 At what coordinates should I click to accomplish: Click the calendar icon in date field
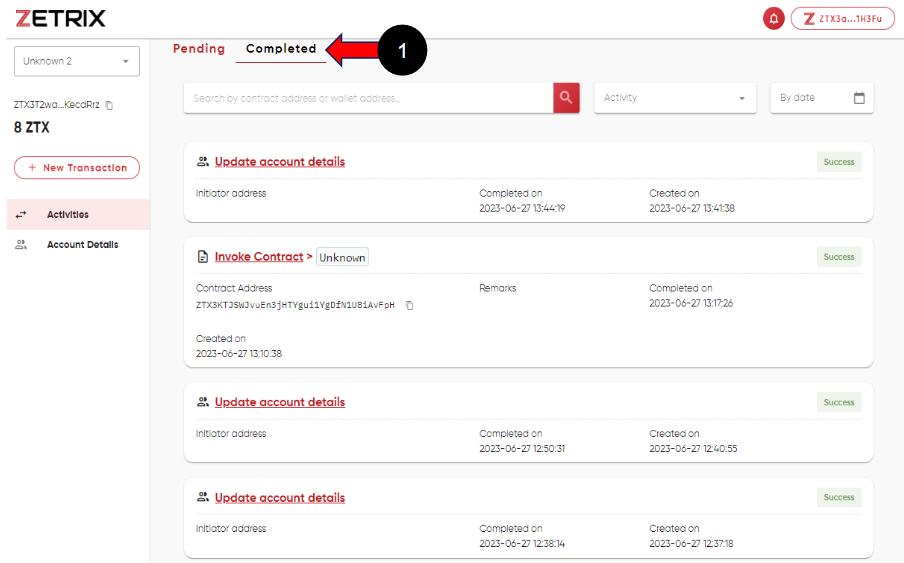coord(859,98)
